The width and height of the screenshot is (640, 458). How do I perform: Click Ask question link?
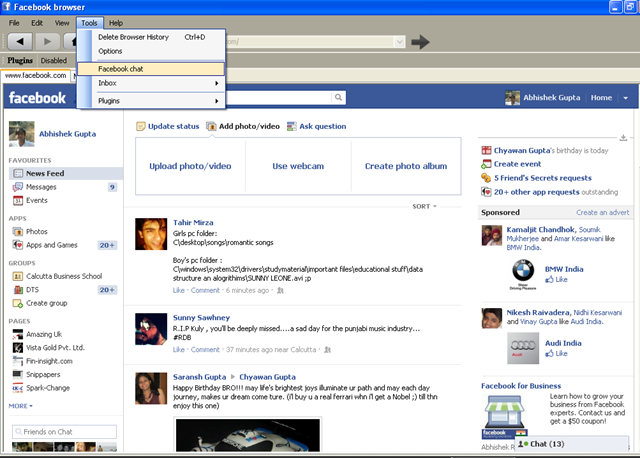pos(322,127)
